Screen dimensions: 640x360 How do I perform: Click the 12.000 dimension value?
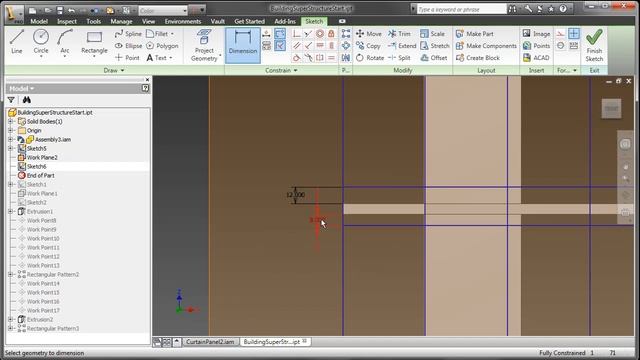click(295, 195)
